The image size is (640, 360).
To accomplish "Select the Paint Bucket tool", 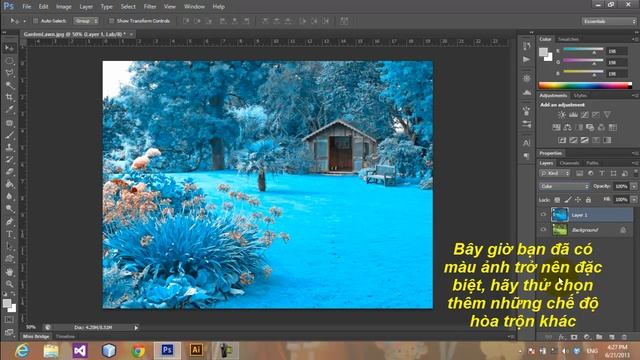I will coord(9,184).
